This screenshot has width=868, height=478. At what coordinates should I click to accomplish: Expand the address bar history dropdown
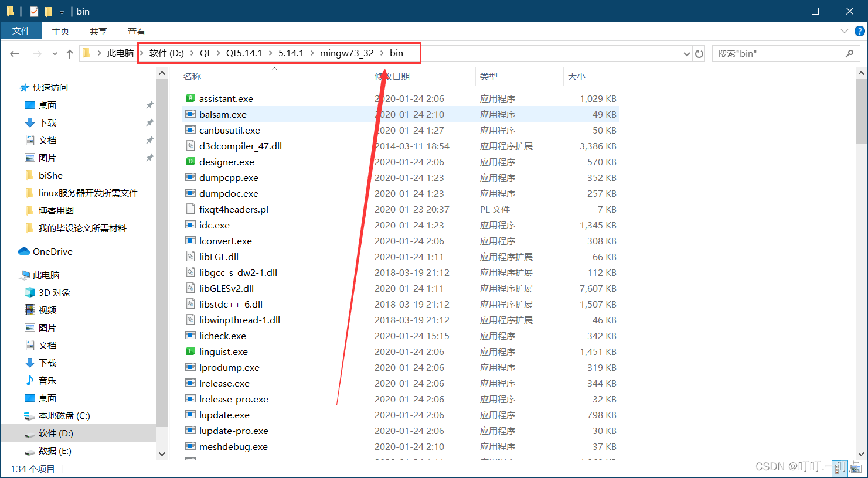point(687,54)
